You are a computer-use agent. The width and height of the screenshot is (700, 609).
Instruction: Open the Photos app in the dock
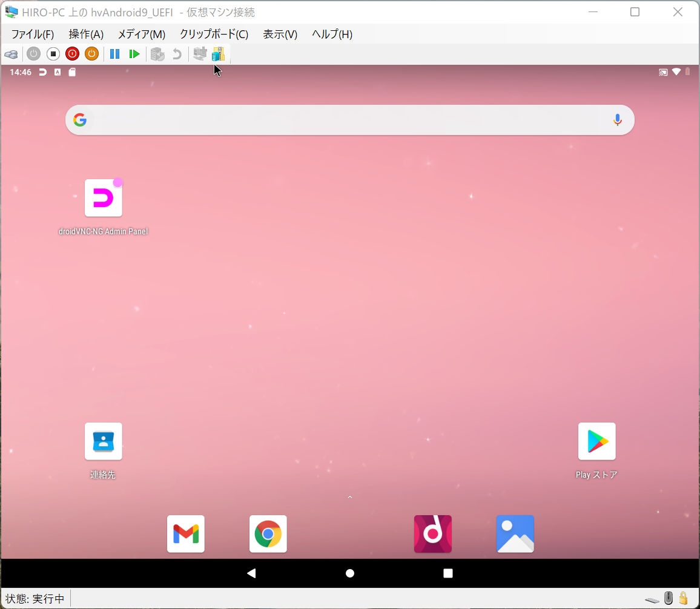[515, 534]
